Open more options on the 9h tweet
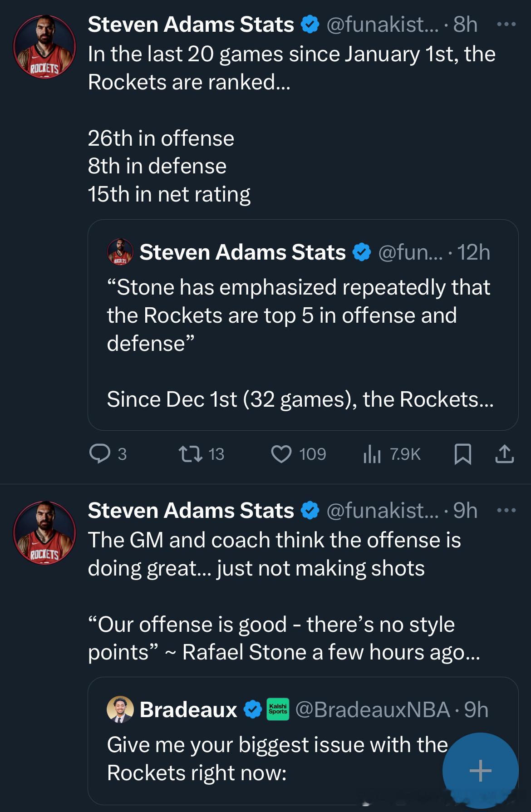 pos(506,510)
